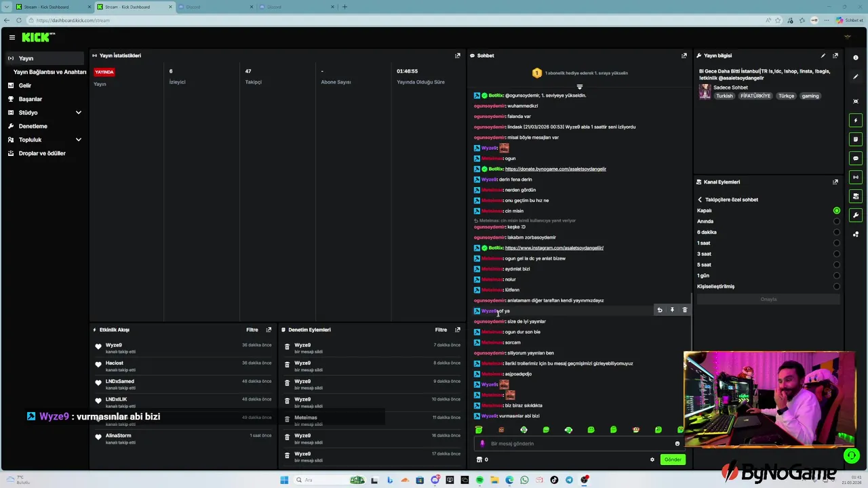The image size is (868, 488).
Task: Click the chat bubble icon in right sidebar
Action: (856, 158)
